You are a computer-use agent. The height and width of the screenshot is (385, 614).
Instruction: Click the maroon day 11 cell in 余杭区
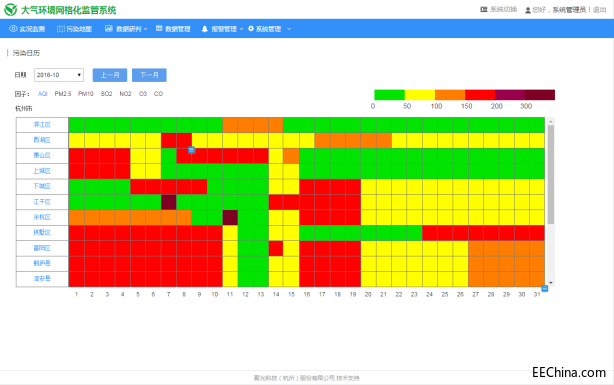tap(230, 217)
